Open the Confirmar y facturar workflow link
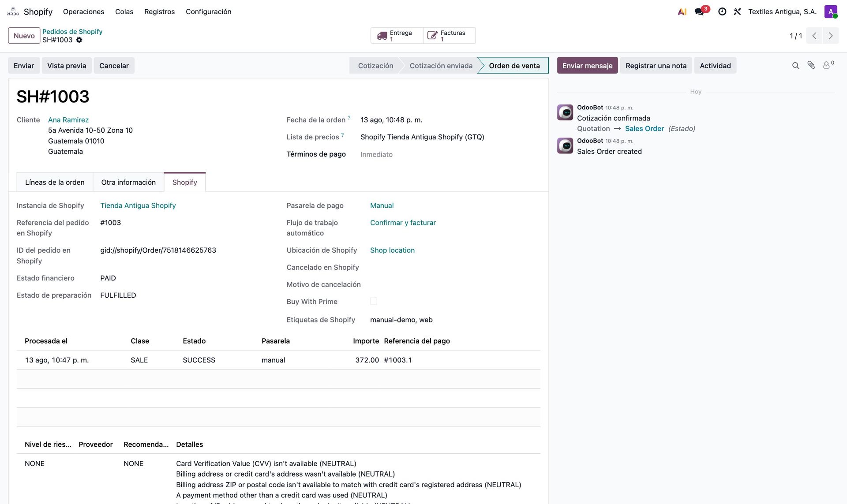Image resolution: width=847 pixels, height=504 pixels. pos(403,223)
